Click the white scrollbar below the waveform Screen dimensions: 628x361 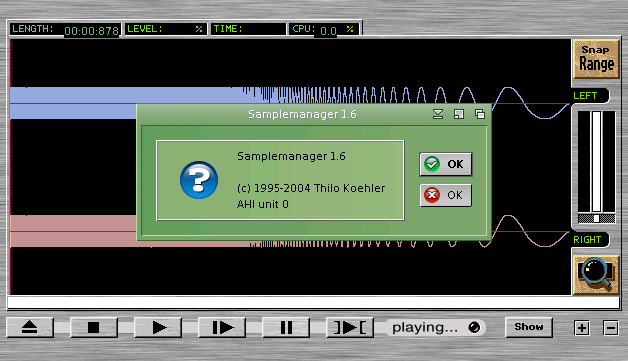point(314,303)
